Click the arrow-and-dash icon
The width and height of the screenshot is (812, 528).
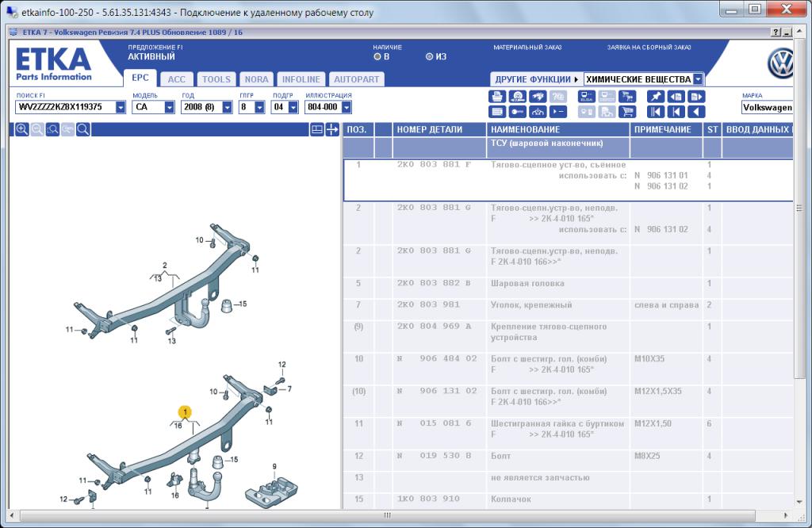(557, 111)
